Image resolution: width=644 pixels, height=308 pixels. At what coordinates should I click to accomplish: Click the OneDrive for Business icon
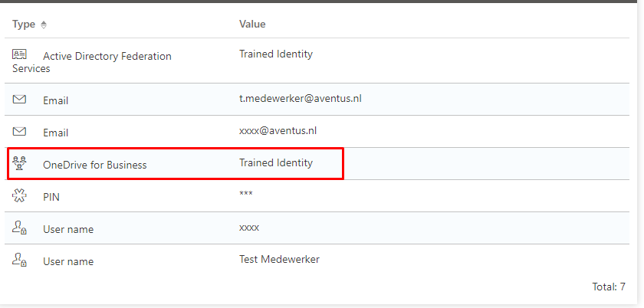(x=20, y=163)
